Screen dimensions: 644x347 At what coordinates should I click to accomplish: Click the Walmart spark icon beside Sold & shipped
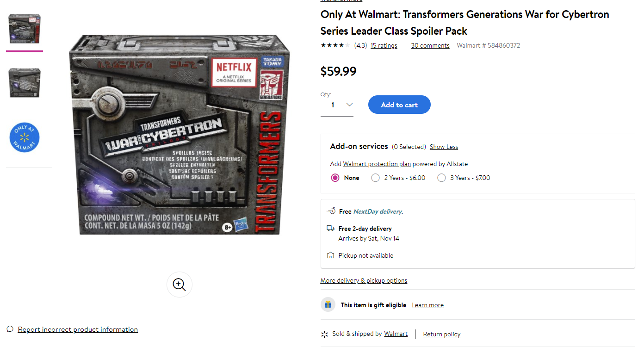(325, 334)
